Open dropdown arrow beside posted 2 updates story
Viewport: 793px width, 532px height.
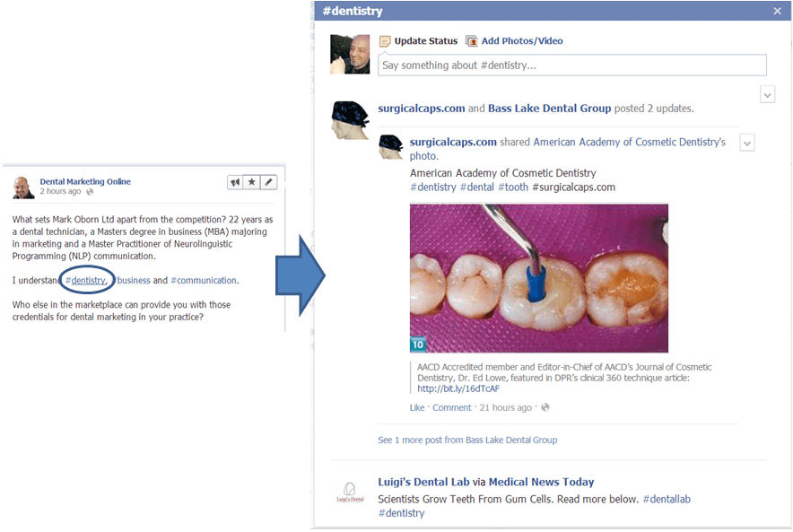[x=767, y=94]
